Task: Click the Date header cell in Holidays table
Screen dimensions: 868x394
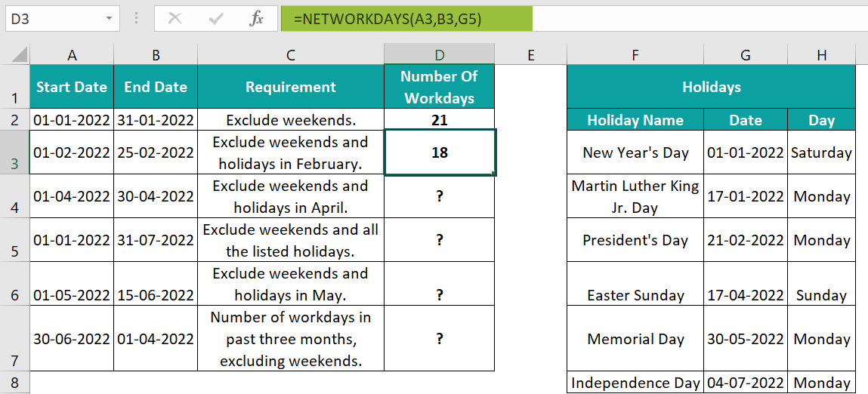Action: pos(746,119)
